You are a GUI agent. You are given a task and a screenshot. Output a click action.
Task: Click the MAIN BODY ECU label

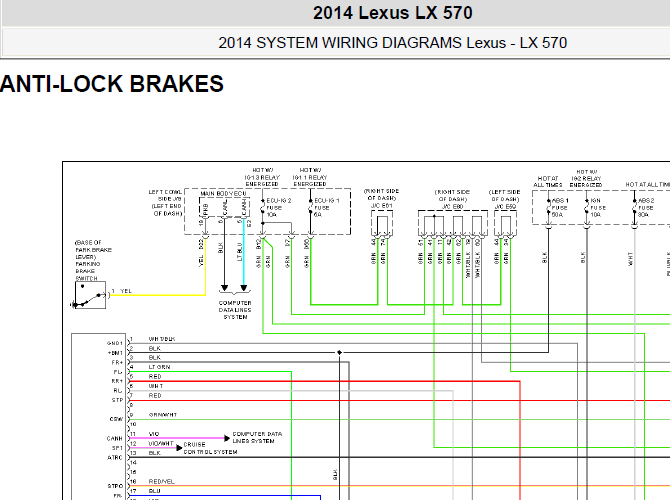223,194
